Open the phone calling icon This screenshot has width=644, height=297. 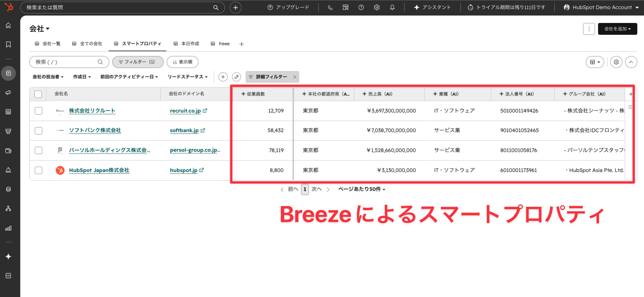tap(330, 7)
